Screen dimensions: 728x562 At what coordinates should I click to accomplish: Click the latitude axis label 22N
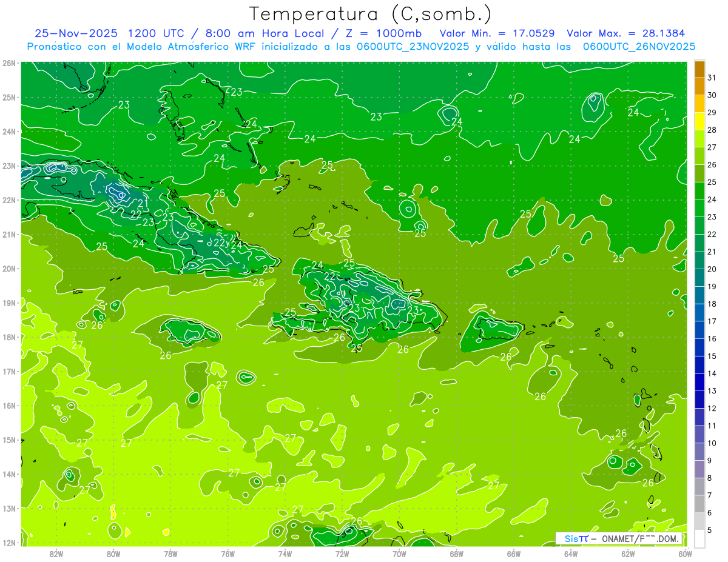[9, 200]
